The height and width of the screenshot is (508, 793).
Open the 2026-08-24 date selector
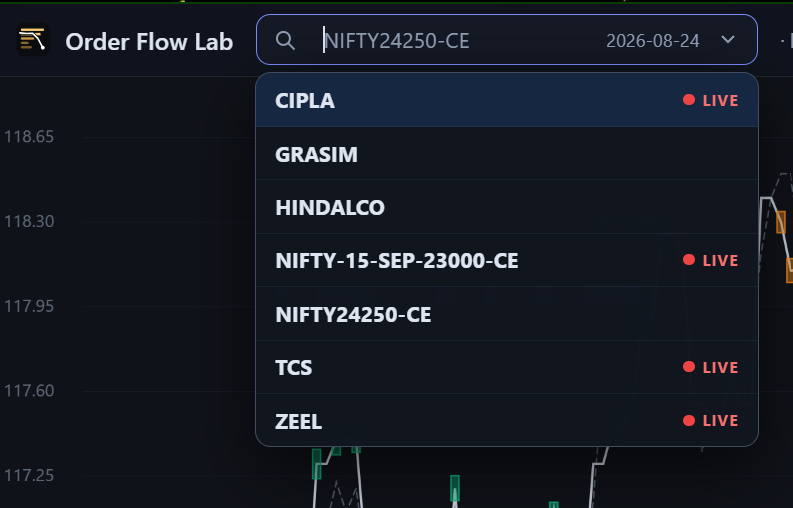tap(652, 40)
